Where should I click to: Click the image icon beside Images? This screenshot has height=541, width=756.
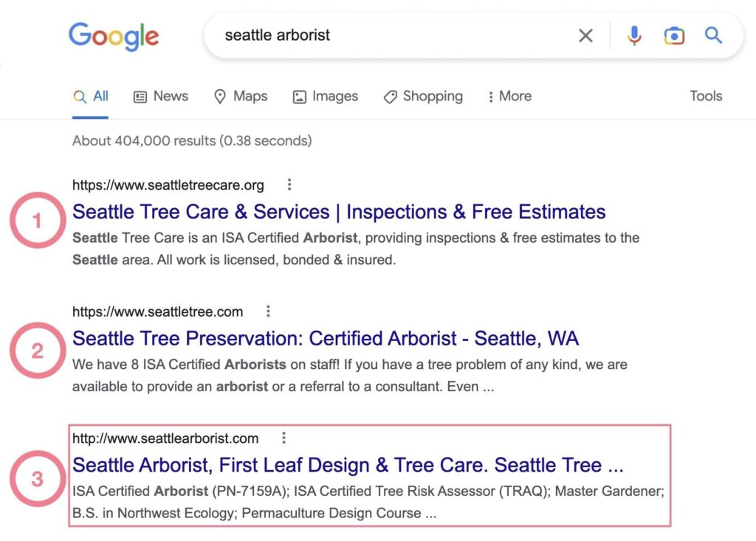(298, 96)
